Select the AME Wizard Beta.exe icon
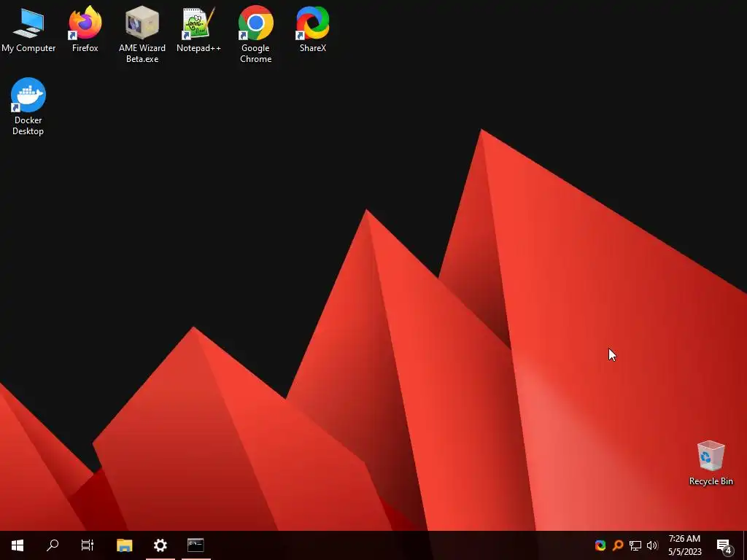The width and height of the screenshot is (747, 560). tap(142, 34)
